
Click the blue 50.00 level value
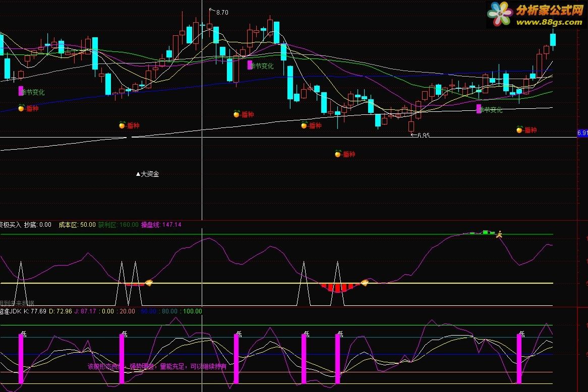click(148, 311)
